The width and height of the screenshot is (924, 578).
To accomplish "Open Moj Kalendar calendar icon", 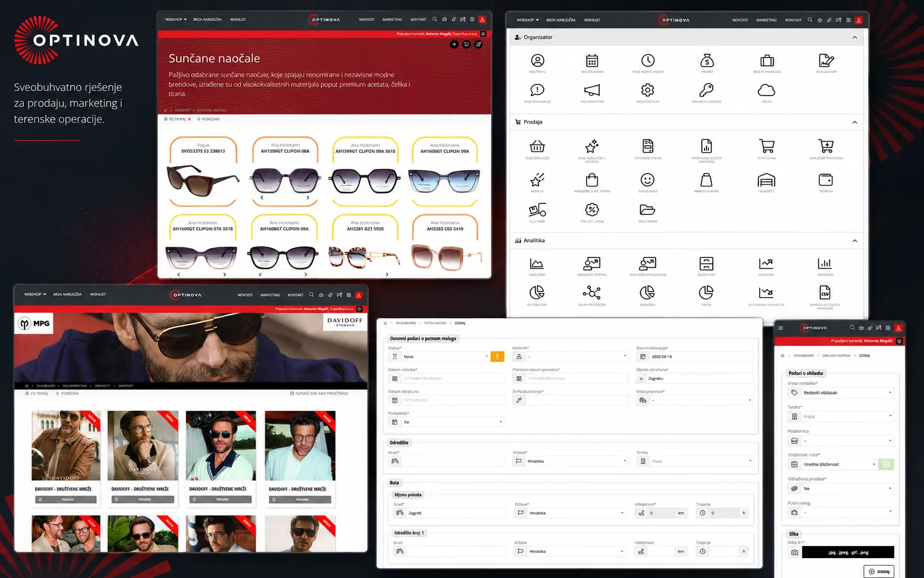I will pos(592,61).
